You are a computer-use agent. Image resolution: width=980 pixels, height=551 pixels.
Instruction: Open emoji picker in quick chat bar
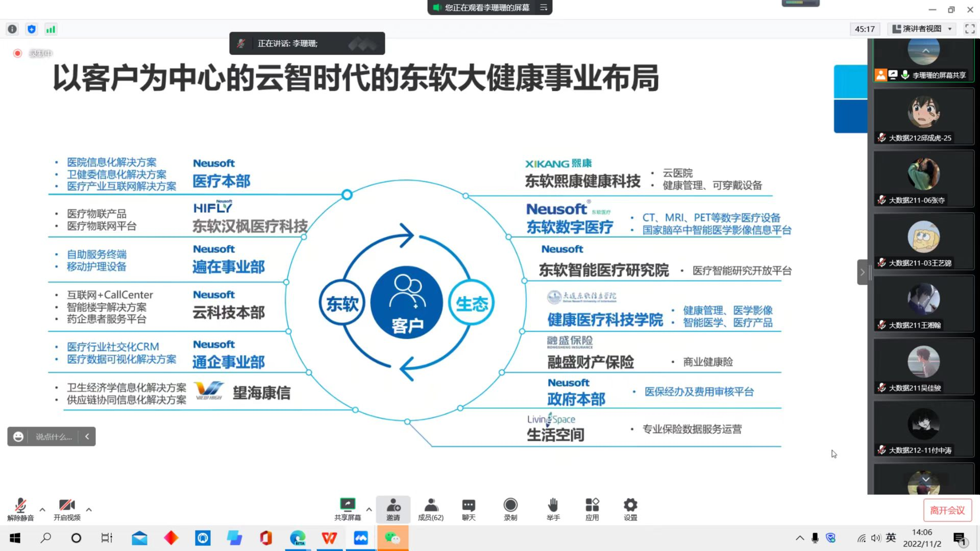18,437
